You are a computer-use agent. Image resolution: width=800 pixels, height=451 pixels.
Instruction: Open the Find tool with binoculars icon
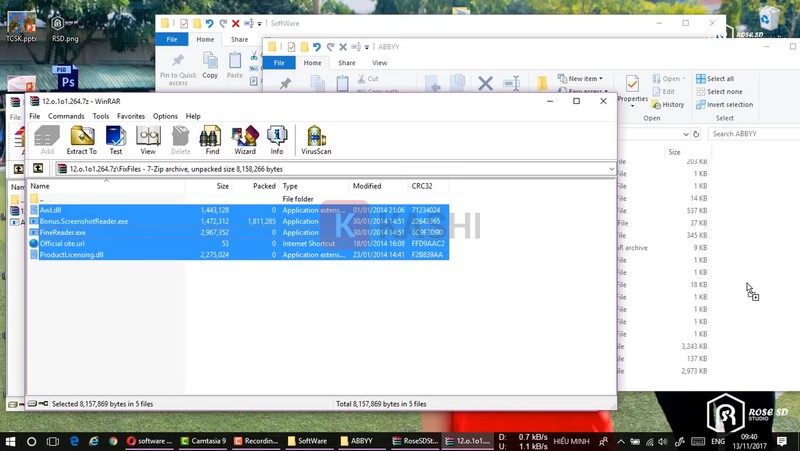pos(212,140)
